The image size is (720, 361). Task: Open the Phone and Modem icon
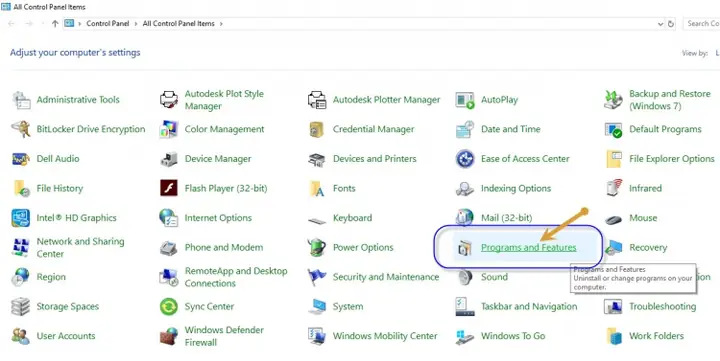click(x=169, y=248)
